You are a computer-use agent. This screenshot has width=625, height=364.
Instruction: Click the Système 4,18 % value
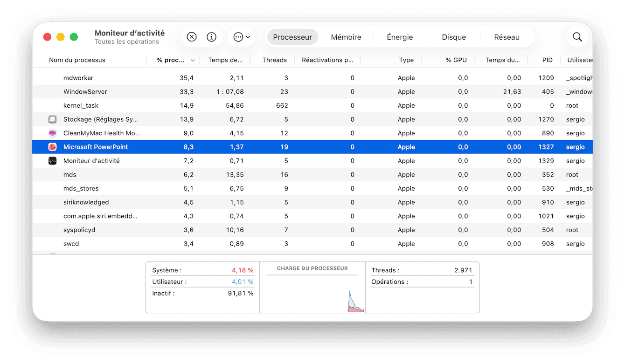[x=243, y=270]
